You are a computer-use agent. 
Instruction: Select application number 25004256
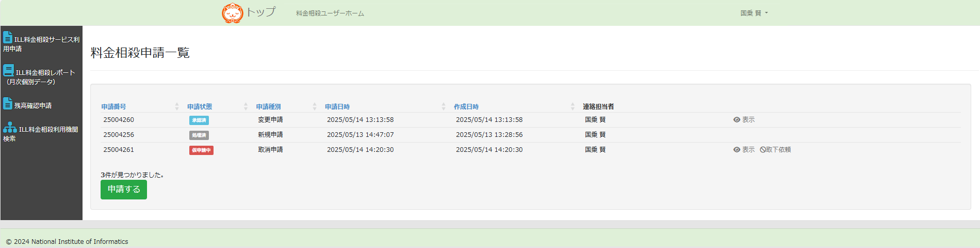tap(119, 135)
